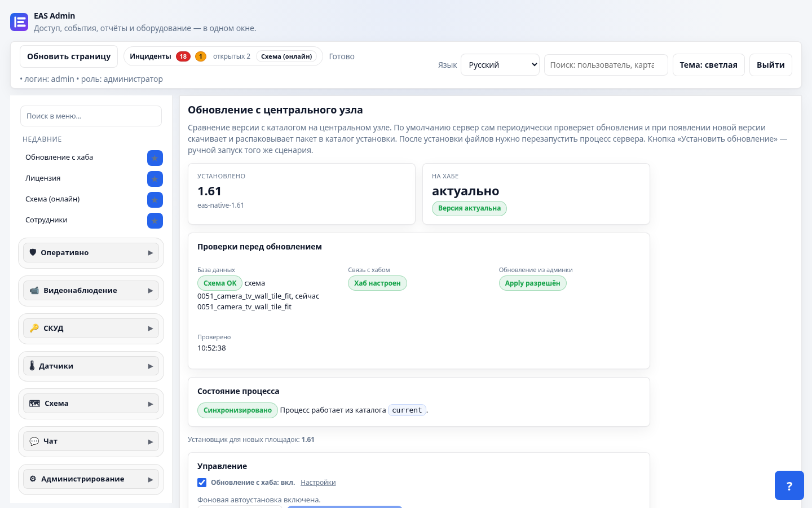Screen dimensions: 812x508
Task: Focus the user/card search field
Action: (x=606, y=65)
